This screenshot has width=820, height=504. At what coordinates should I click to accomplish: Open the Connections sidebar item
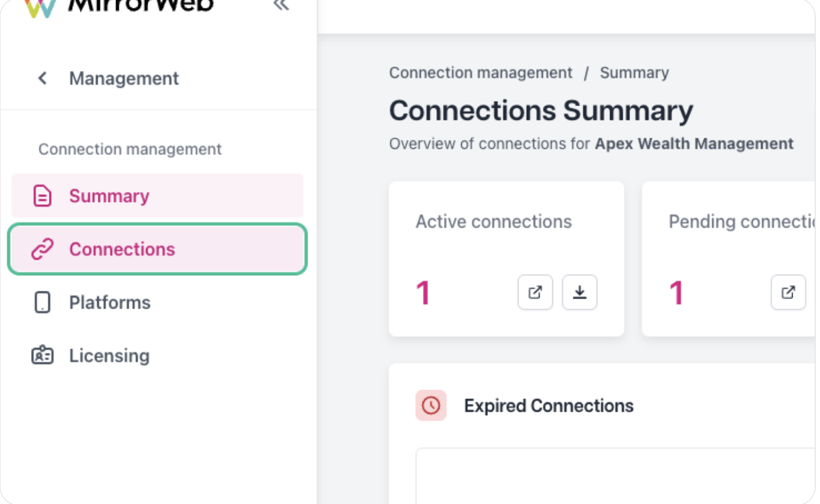[157, 249]
